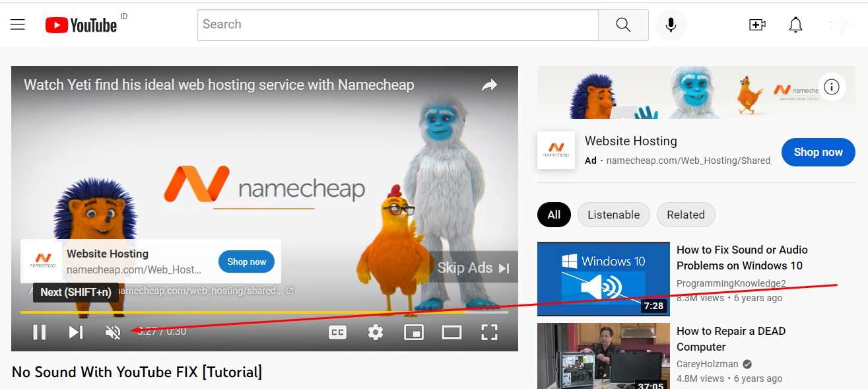The height and width of the screenshot is (389, 868).
Task: Click the Search input field
Action: (x=398, y=24)
